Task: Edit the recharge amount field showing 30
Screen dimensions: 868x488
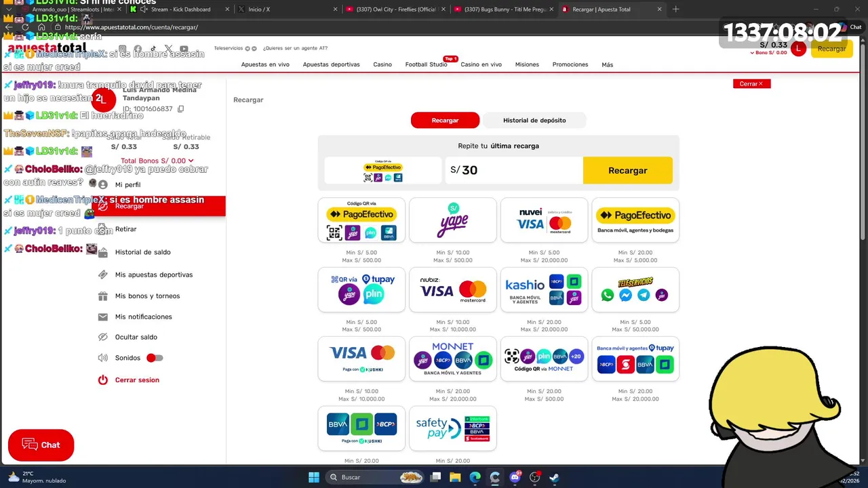Action: pyautogui.click(x=514, y=171)
